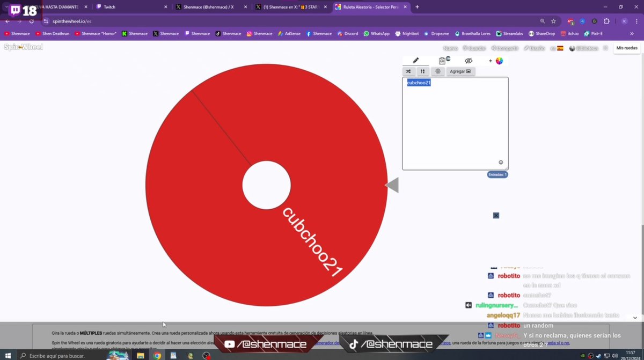
Task: Open the Drope.me bookmark
Action: point(436,33)
